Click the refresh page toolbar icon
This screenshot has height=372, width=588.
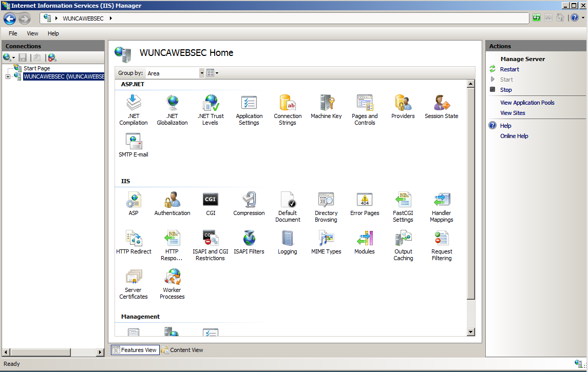tap(537, 17)
